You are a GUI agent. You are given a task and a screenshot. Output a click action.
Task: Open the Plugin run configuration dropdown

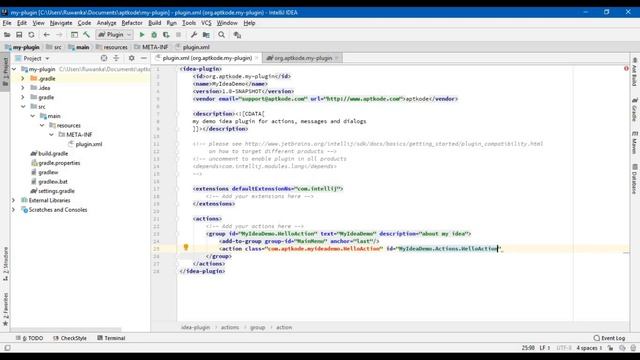[x=114, y=35]
